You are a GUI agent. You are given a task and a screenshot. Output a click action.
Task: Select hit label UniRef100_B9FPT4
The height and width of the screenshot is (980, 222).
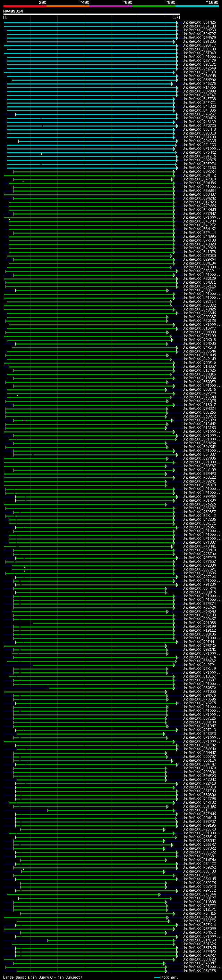[199, 164]
